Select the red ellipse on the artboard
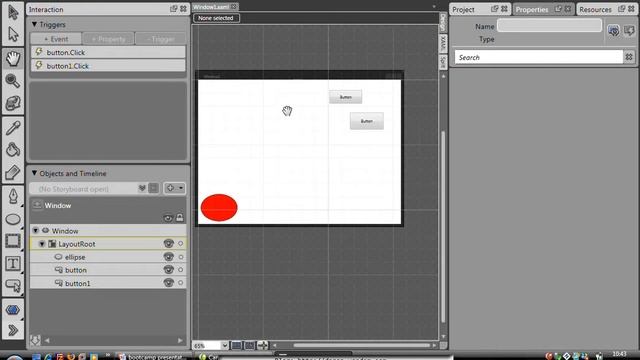This screenshot has width=640, height=360. coord(219,207)
